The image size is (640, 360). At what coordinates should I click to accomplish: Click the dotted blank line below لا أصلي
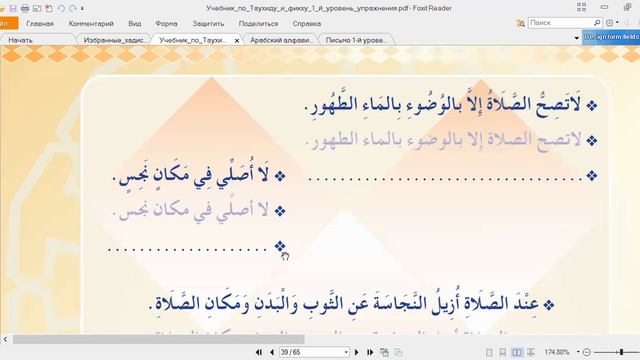(x=187, y=249)
